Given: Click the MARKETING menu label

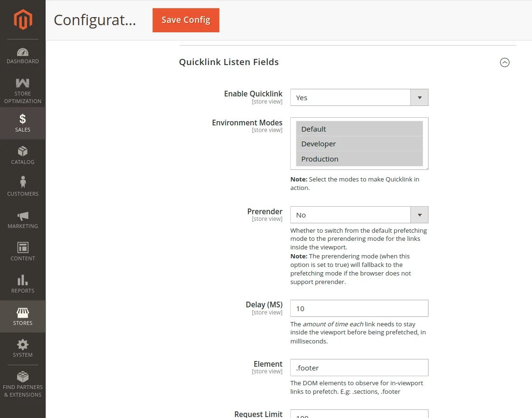Looking at the screenshot, I should click(23, 226).
